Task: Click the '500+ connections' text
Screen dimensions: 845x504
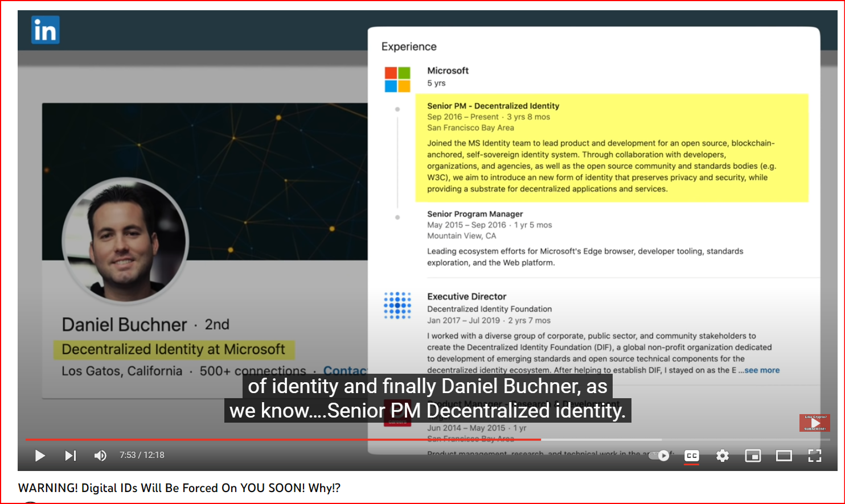Action: point(253,371)
